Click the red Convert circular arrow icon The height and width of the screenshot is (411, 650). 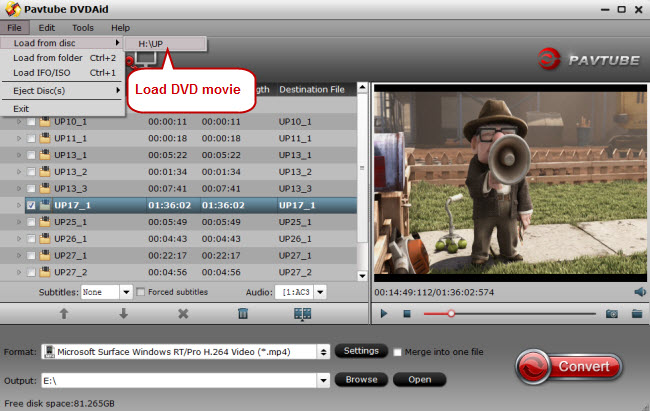(x=532, y=367)
